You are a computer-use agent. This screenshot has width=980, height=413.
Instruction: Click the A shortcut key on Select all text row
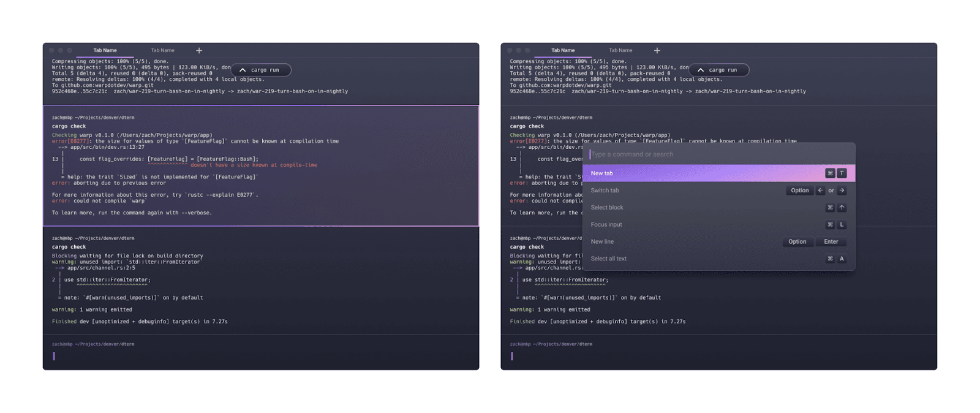point(842,259)
